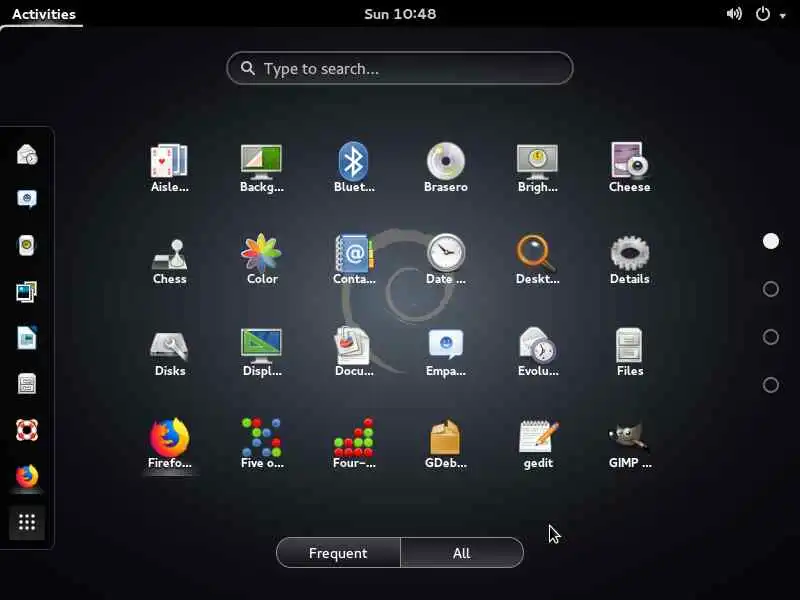The image size is (800, 600).
Task: Open the clock menu showing Sun 10:48
Action: pos(400,14)
